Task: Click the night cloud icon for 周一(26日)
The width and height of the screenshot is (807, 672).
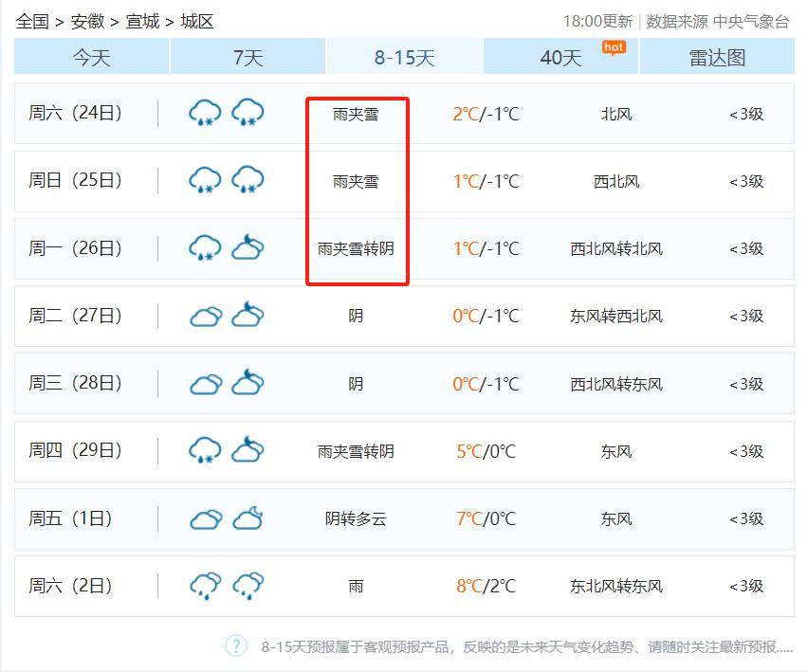Action: (248, 248)
